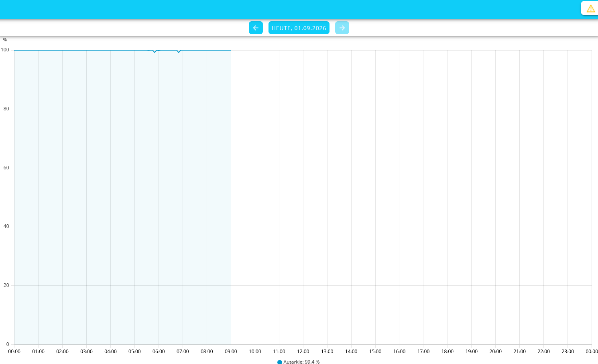Click the % unit label above y-axis
Viewport: 598px width, 364px height.
pyautogui.click(x=5, y=40)
